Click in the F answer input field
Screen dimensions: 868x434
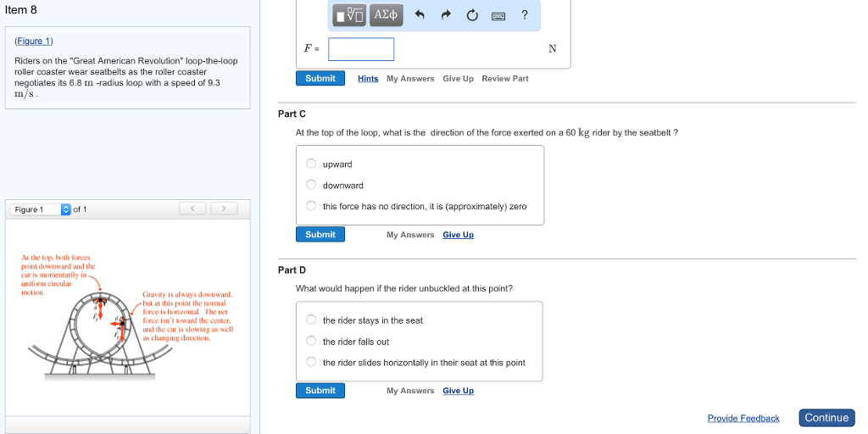point(361,49)
